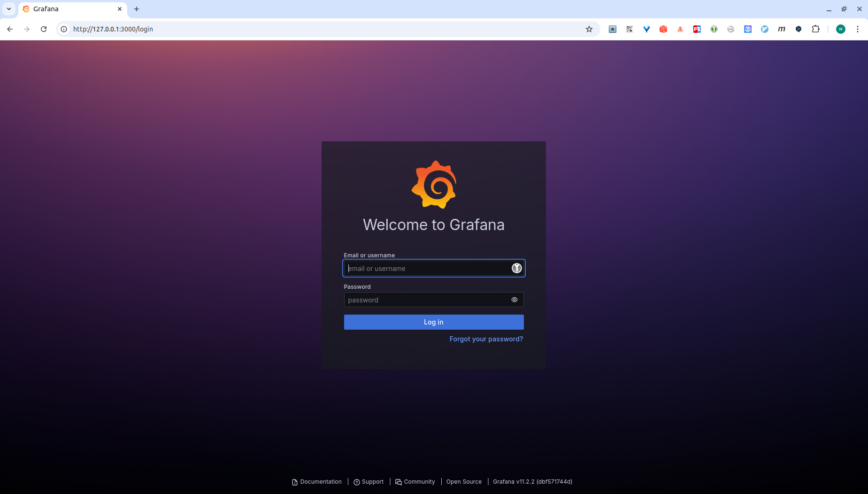Viewport: 868px width, 494px height.
Task: Open the tab search dropdown
Action: tap(9, 9)
